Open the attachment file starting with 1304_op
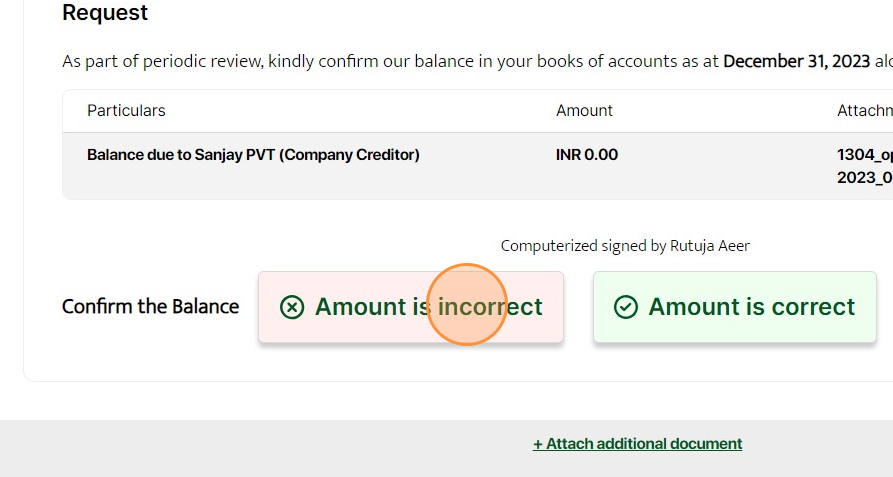Viewport: 893px width, 477px height. pos(864,155)
